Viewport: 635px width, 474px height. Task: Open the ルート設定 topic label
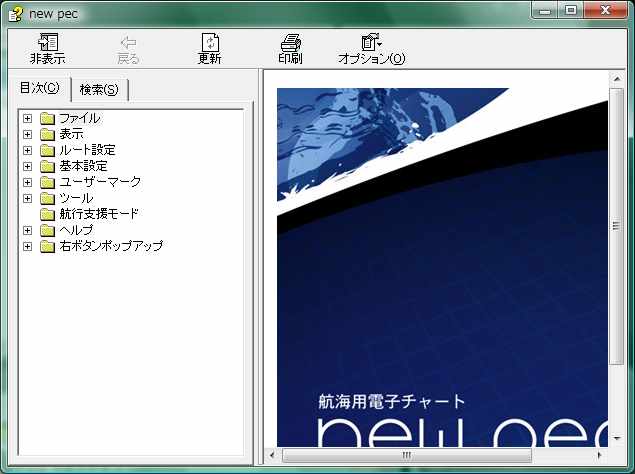pyautogui.click(x=87, y=150)
